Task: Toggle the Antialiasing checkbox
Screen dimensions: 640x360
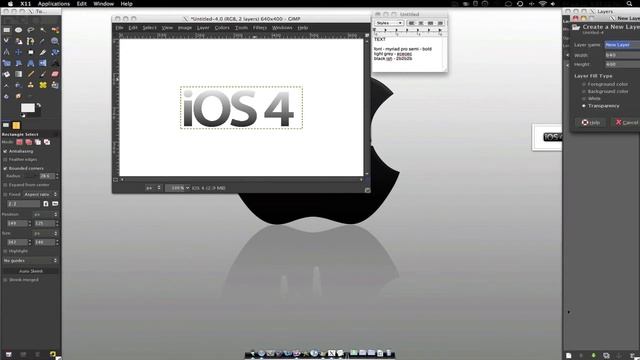Action: (x=5, y=151)
